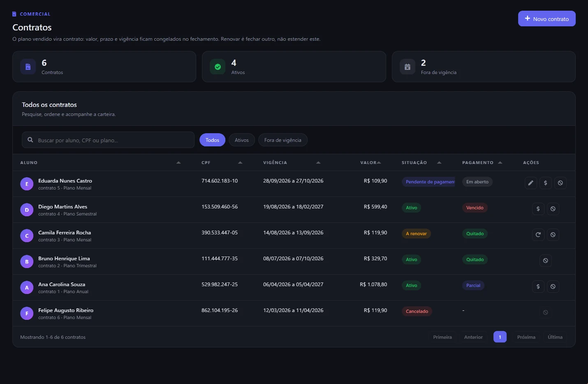
Task: Click the purple avatar of Eduarda Nunes Castro
Action: coord(27,184)
